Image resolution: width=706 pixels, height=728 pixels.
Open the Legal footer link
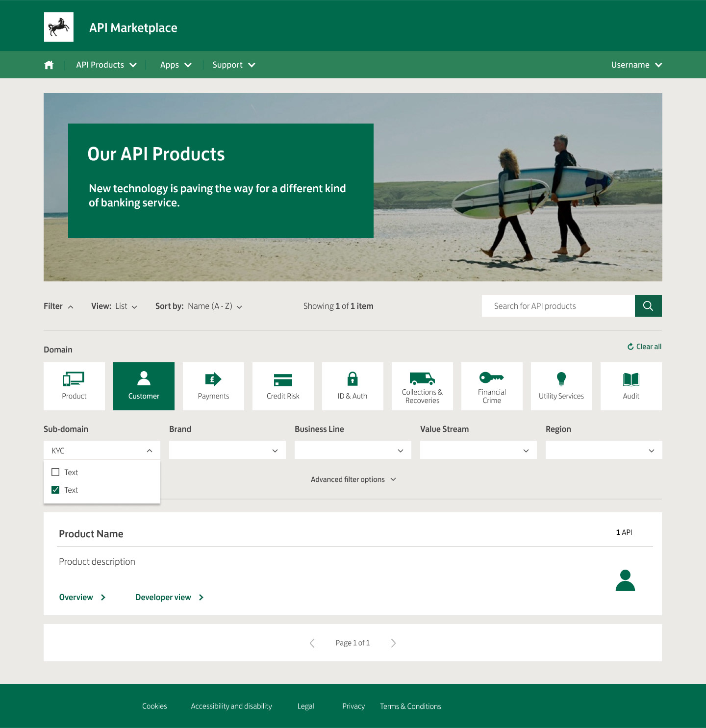(305, 706)
